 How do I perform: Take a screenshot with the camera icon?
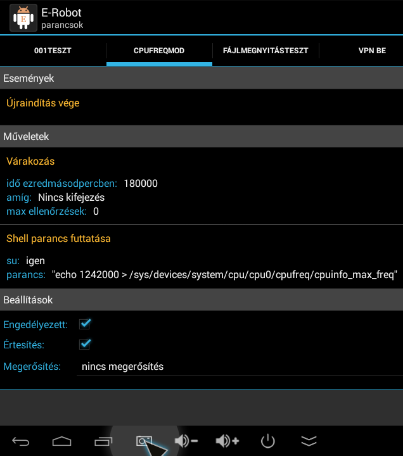click(x=144, y=441)
